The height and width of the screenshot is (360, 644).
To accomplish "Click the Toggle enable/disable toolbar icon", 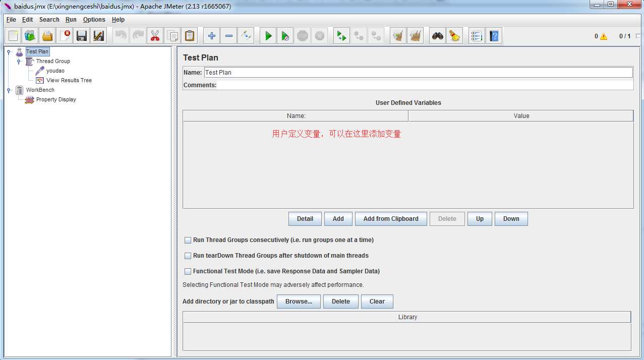I will [x=246, y=36].
